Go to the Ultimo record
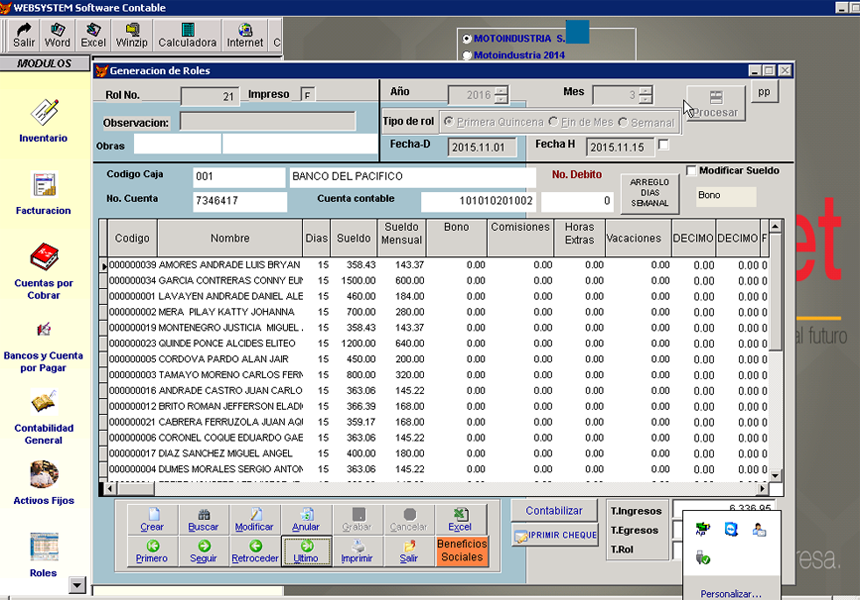This screenshot has height=600, width=860. click(x=306, y=551)
